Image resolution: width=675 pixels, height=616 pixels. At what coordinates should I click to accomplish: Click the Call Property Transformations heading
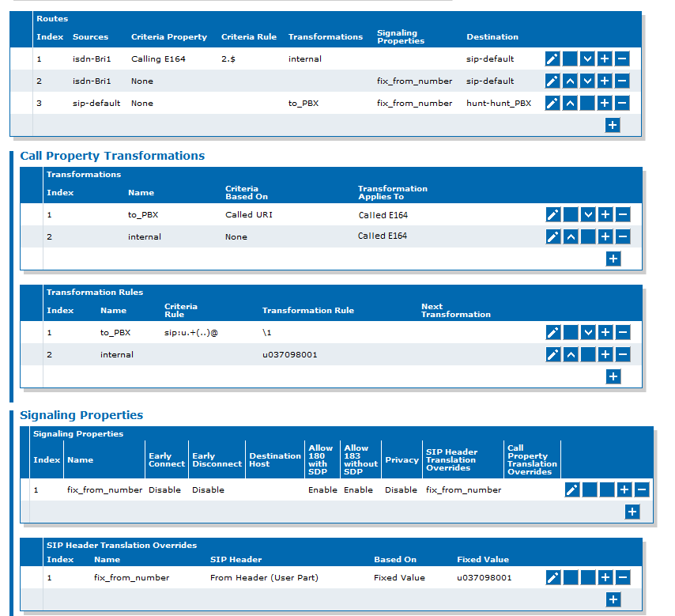[x=112, y=156]
